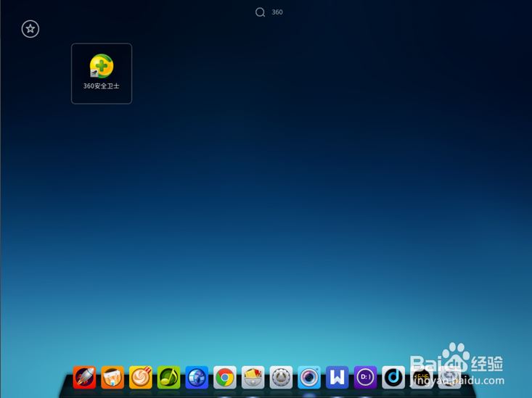Open the blue-ringed d dock icon
The height and width of the screenshot is (398, 532).
[x=393, y=377]
